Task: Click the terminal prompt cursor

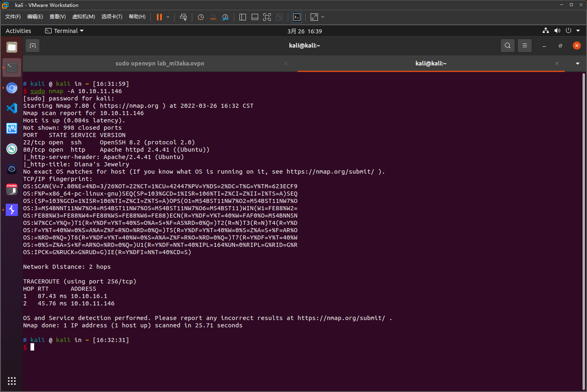Action: point(32,347)
